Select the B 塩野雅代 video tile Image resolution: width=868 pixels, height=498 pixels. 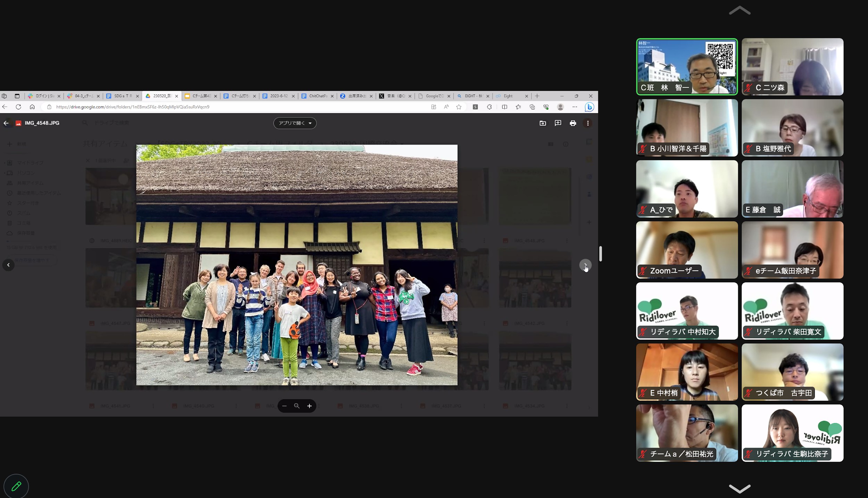pyautogui.click(x=792, y=128)
